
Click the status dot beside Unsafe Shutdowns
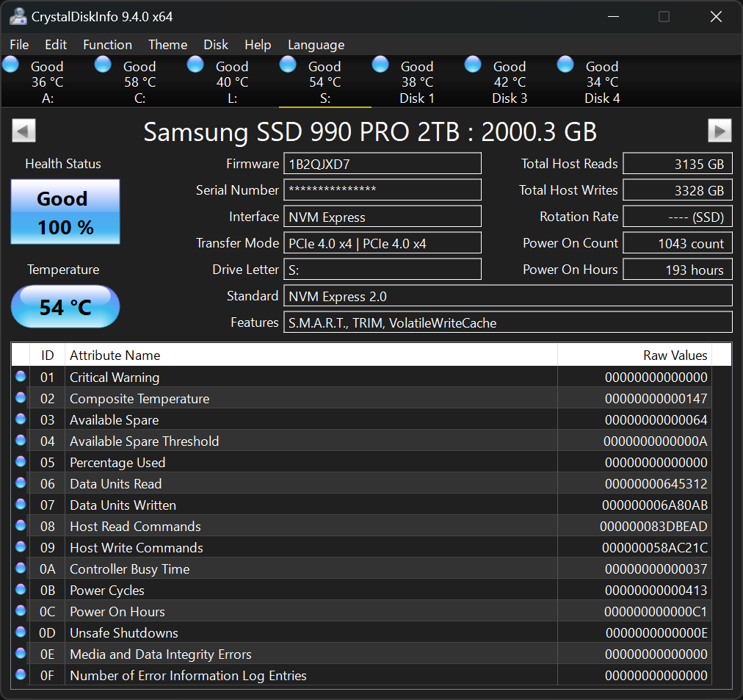[x=21, y=632]
